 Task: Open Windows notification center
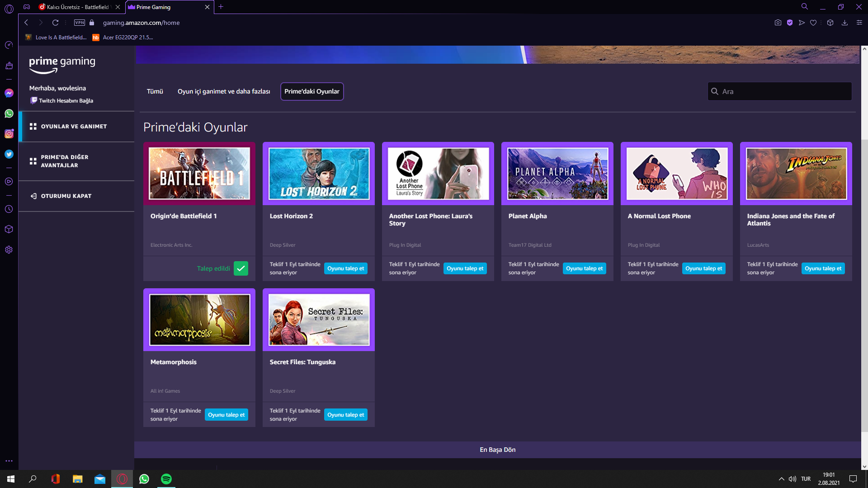(x=853, y=479)
